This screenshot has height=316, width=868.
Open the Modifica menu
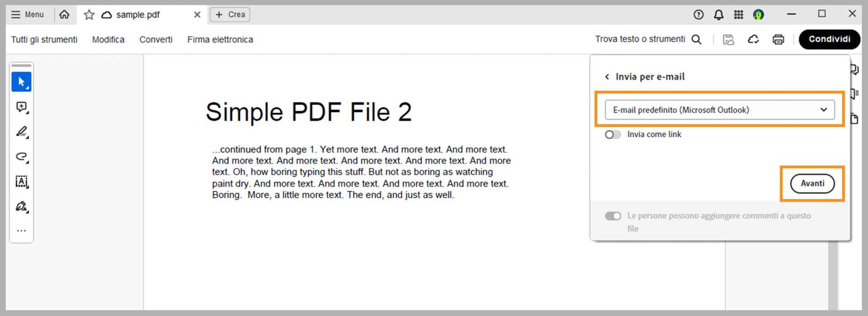(x=108, y=40)
